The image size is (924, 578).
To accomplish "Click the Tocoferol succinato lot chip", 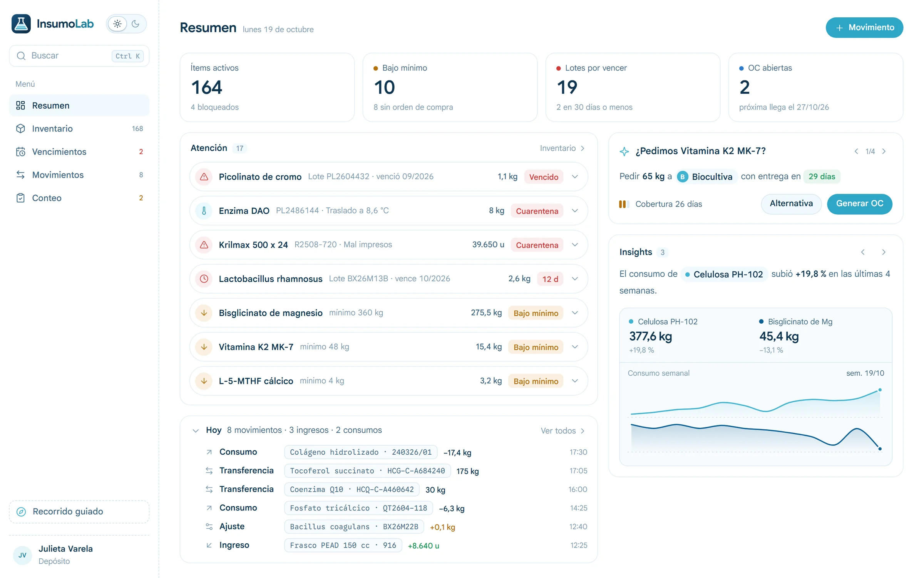I will click(367, 470).
